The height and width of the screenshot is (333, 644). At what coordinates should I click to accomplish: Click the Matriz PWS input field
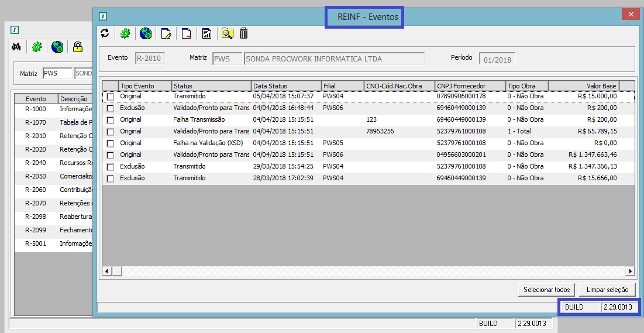click(57, 74)
